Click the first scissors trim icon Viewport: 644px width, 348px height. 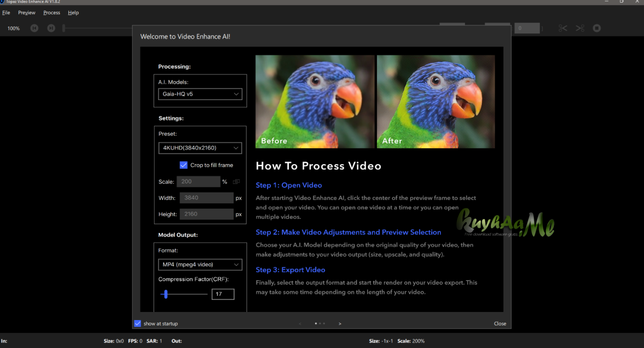pyautogui.click(x=563, y=28)
